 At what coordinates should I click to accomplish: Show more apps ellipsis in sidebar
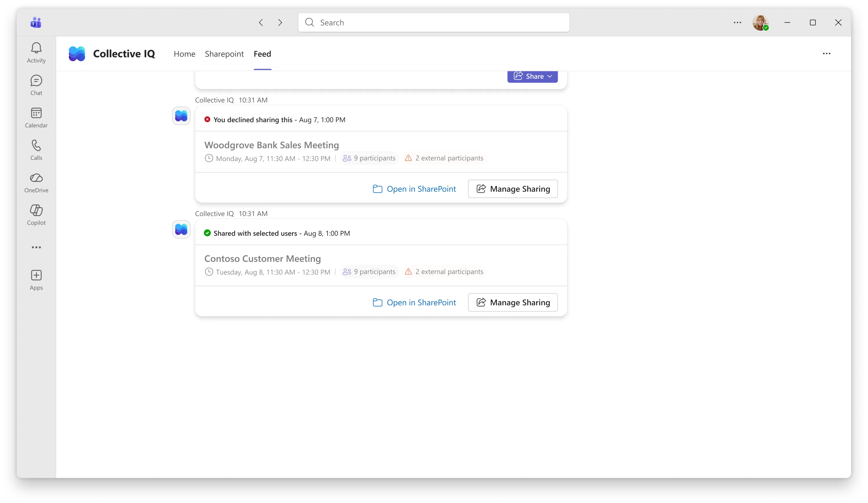coord(36,247)
